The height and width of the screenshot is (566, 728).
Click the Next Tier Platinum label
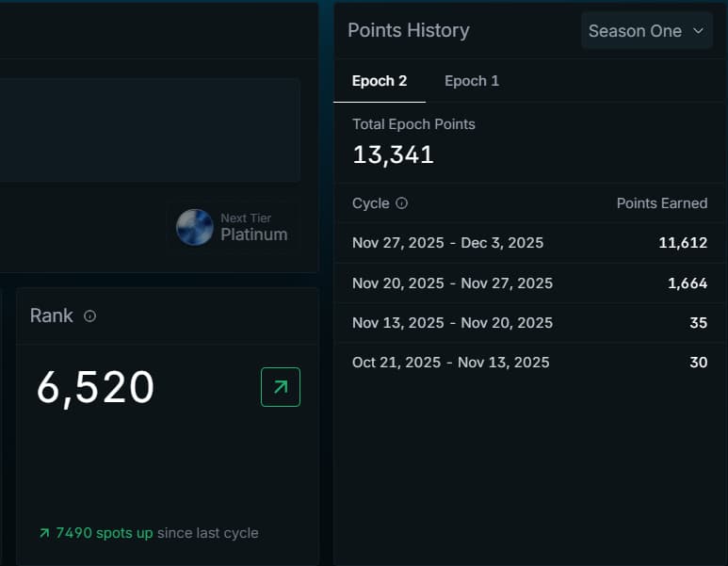(253, 228)
